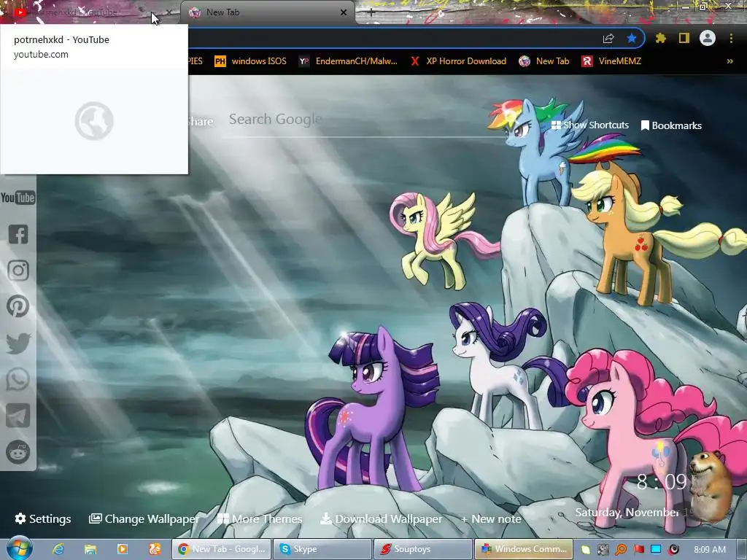Click the red flag tray icon
The image size is (747, 560).
pyautogui.click(x=639, y=550)
